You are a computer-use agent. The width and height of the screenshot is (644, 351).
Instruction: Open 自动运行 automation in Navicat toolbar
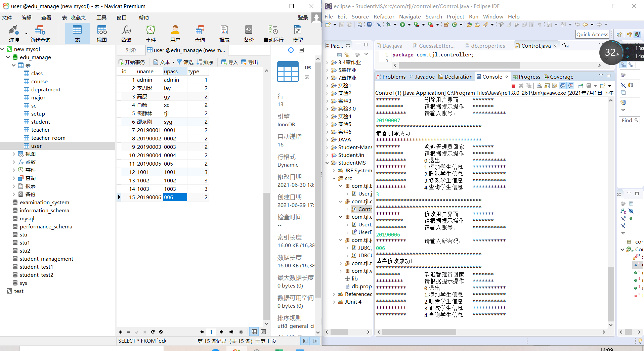273,34
